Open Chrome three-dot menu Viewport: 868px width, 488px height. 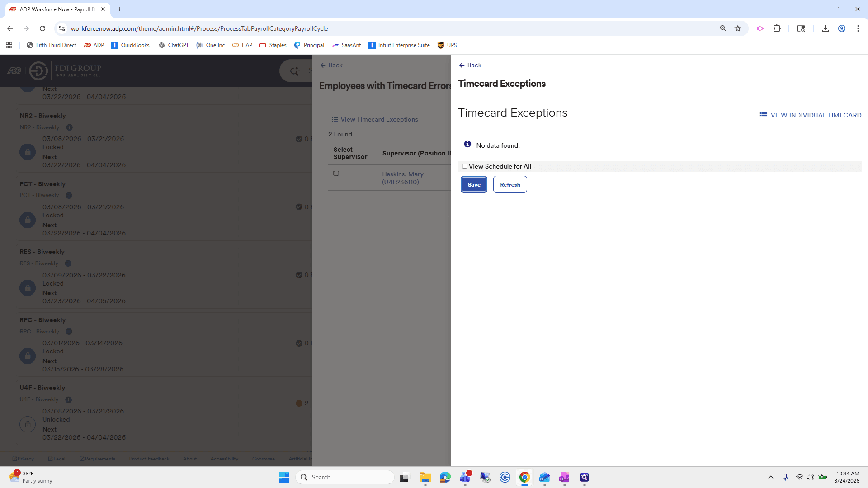pyautogui.click(x=858, y=28)
